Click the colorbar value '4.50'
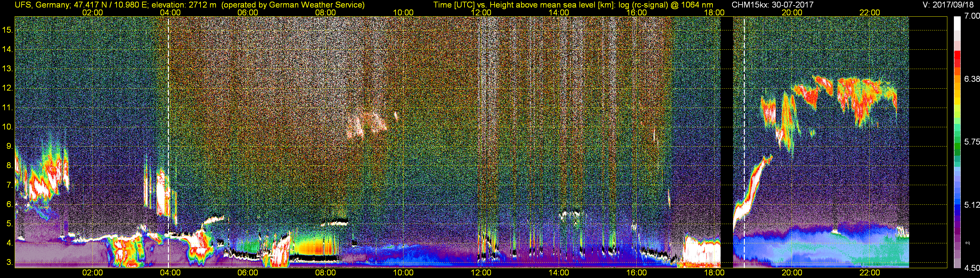980x278 pixels. (x=972, y=268)
